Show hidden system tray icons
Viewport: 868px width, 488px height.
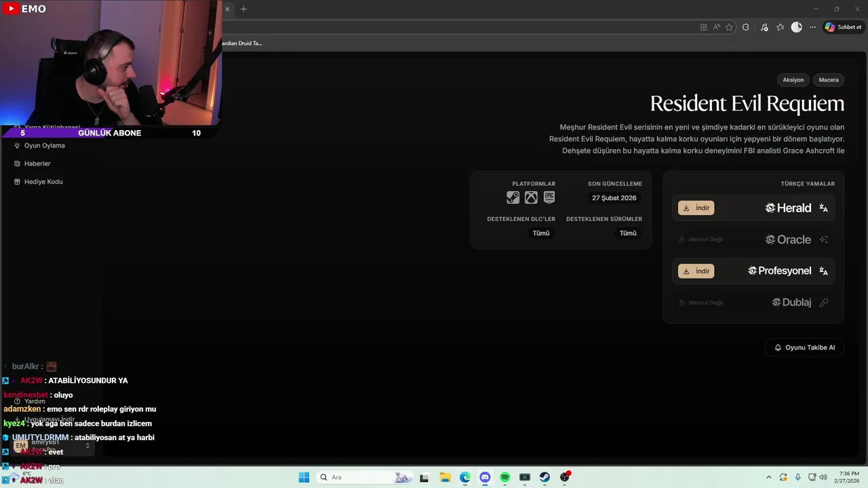768,477
